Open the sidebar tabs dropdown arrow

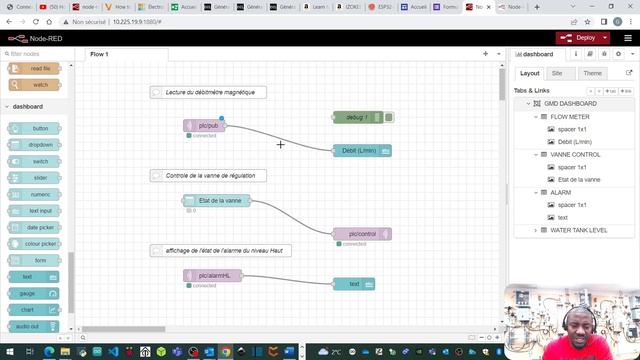tap(632, 54)
